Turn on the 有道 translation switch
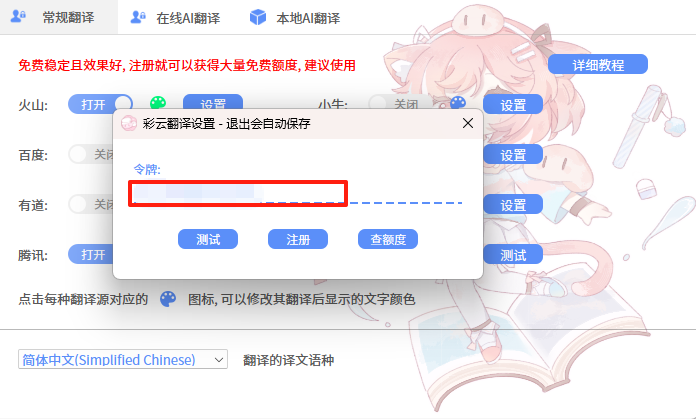The width and height of the screenshot is (696, 419). (x=91, y=205)
